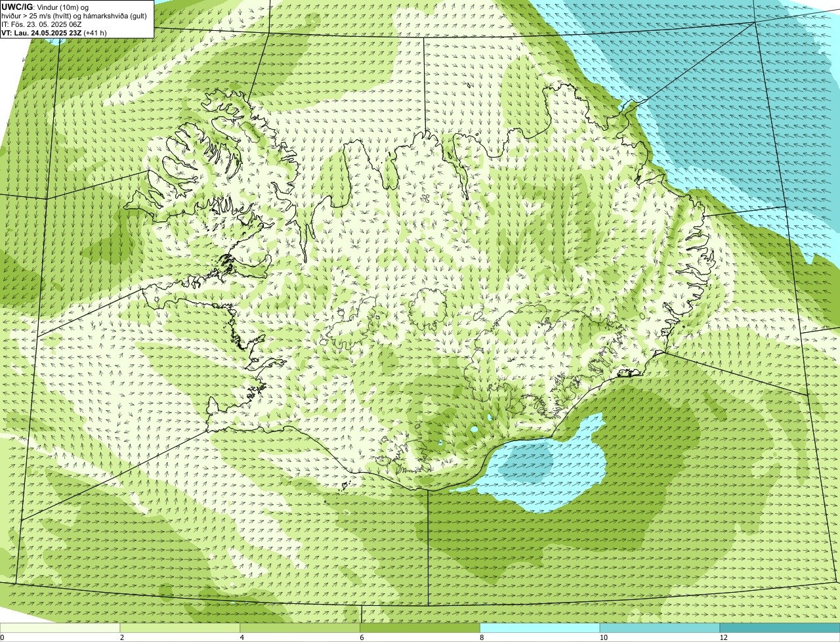The image size is (840, 642).
Task: Click the pale yellow 0–2 m/s colorbar segment
Action: pyautogui.click(x=60, y=628)
